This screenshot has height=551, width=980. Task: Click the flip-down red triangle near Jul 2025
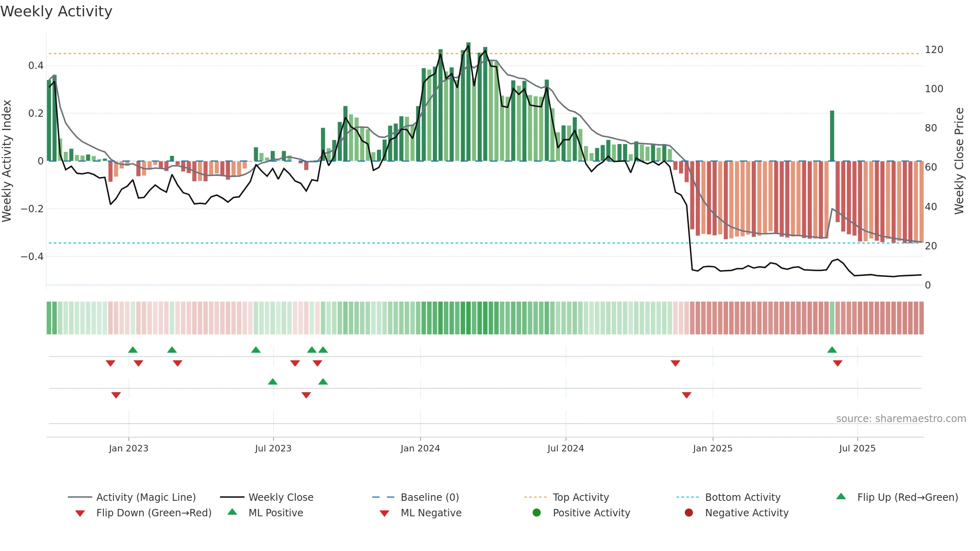(838, 363)
